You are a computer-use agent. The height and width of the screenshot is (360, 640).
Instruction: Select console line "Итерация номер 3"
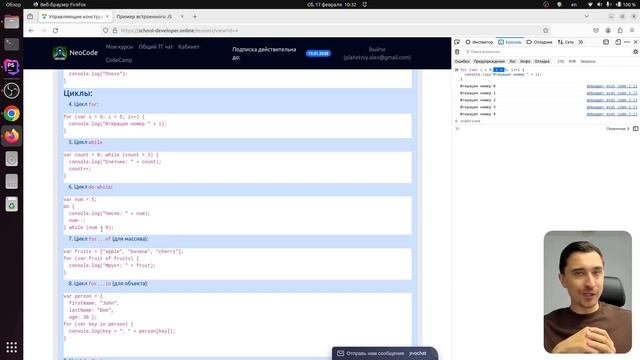pos(478,107)
